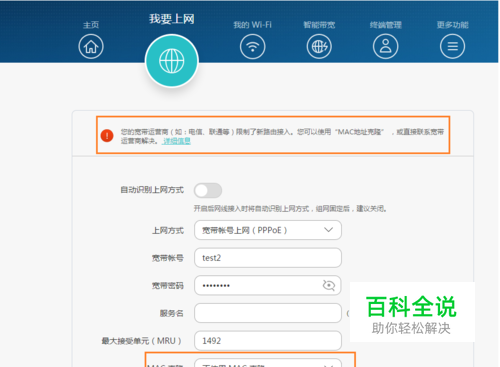
Task: Switch to the 主页 tab label
Action: tap(91, 25)
